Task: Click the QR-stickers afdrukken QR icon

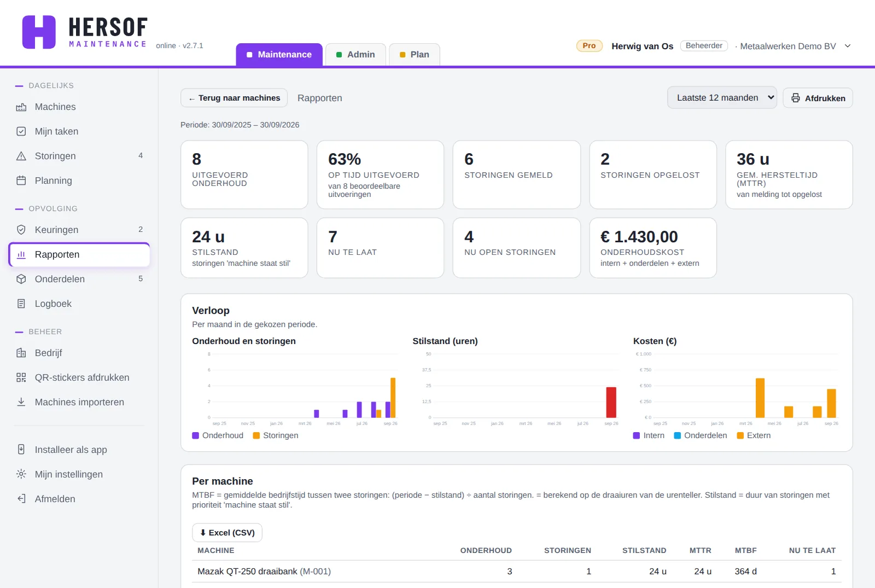Action: 21,378
